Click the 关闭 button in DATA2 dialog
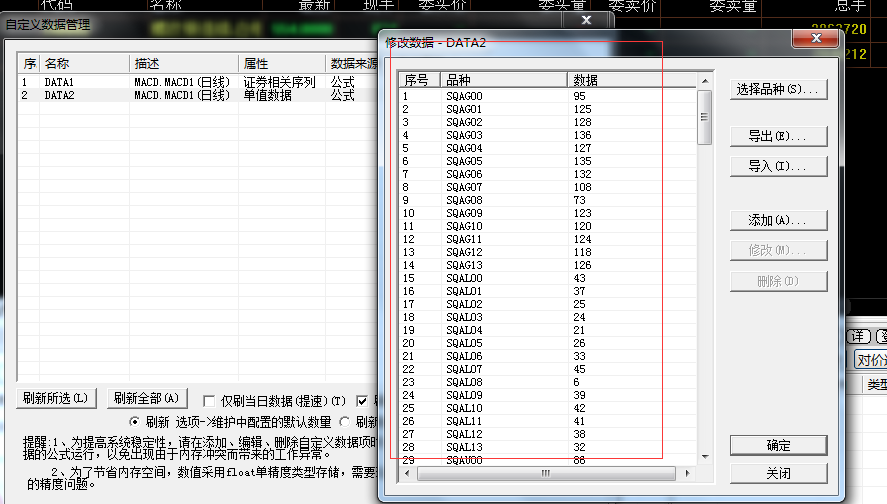This screenshot has height=504, width=887. click(778, 473)
